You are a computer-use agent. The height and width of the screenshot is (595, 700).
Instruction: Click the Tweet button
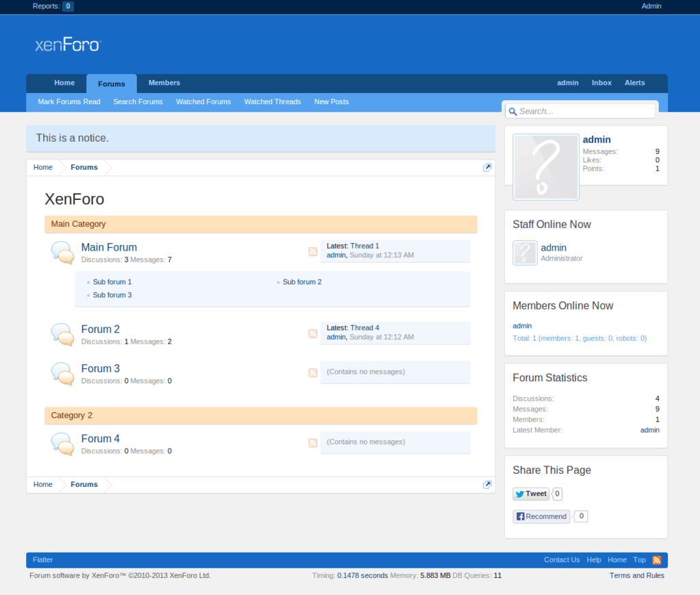click(x=531, y=494)
